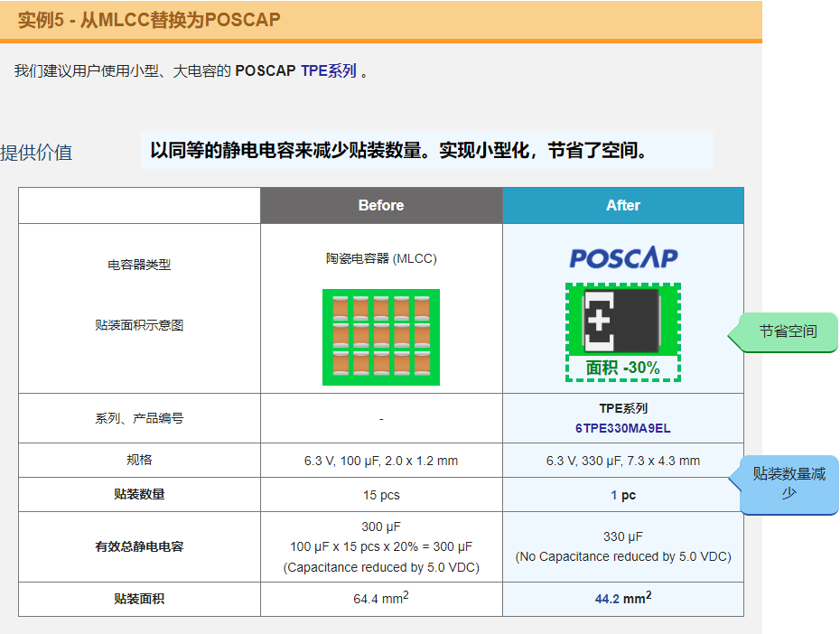Click the 系列、产品编号 row label
The height and width of the screenshot is (634, 840).
139,418
